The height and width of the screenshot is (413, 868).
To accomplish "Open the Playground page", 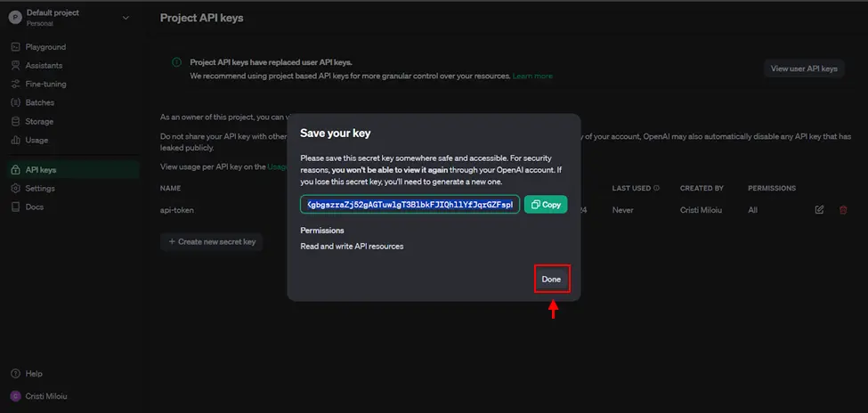I will [45, 47].
